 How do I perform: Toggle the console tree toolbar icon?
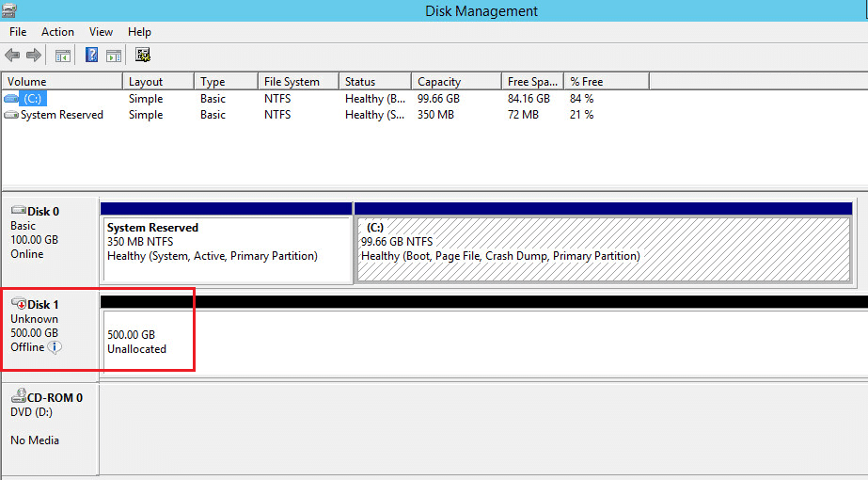pos(63,56)
